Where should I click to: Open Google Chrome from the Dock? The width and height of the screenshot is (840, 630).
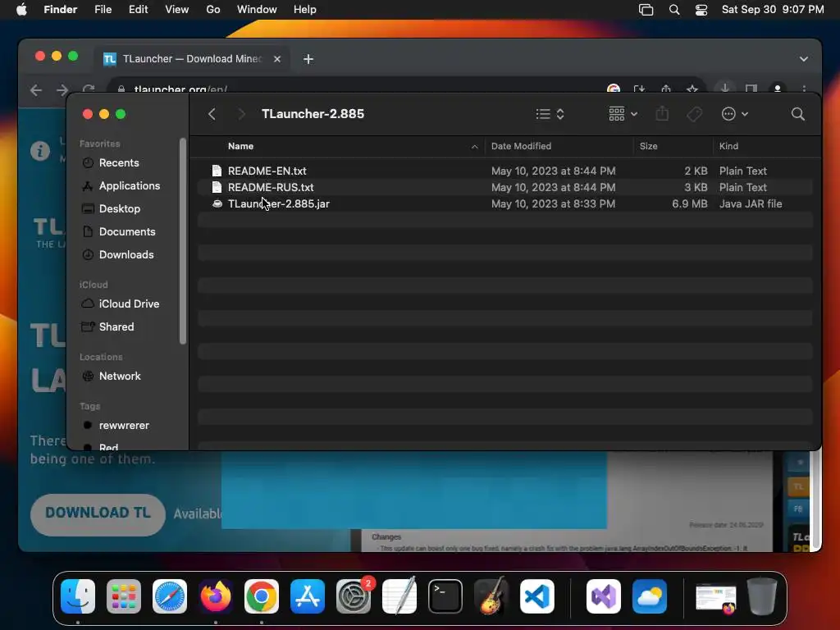click(262, 596)
